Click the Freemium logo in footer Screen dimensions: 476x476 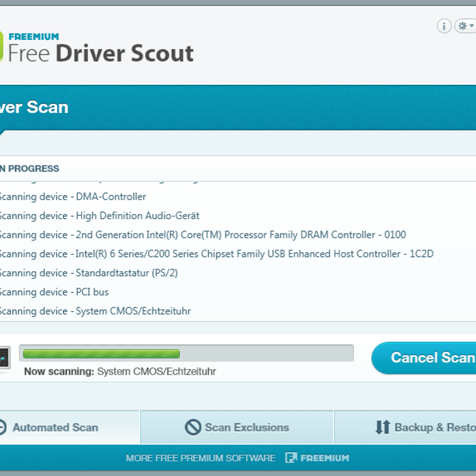point(317,458)
